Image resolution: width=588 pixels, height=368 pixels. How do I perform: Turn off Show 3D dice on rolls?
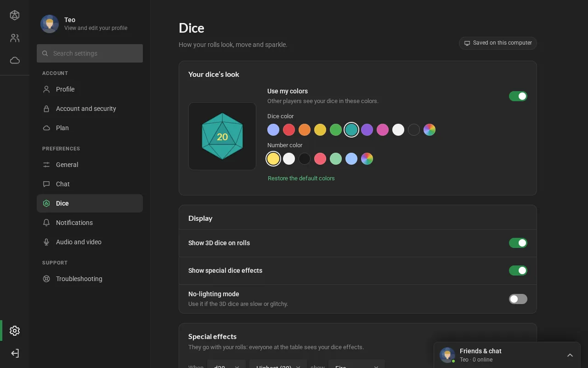tap(518, 243)
